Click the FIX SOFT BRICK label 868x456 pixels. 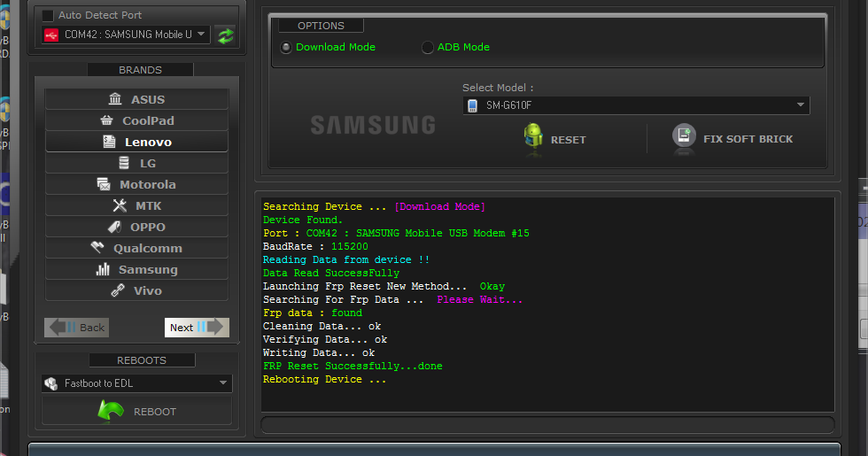point(748,140)
